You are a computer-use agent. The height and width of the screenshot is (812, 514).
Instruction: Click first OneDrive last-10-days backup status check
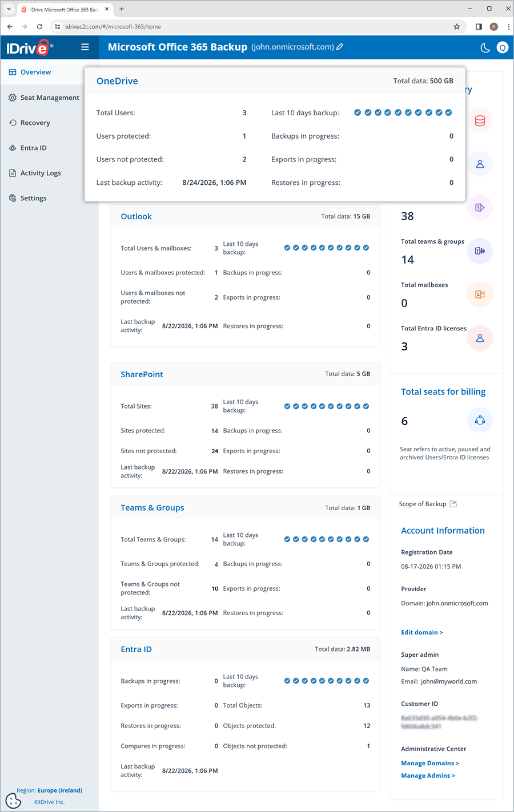pyautogui.click(x=358, y=112)
